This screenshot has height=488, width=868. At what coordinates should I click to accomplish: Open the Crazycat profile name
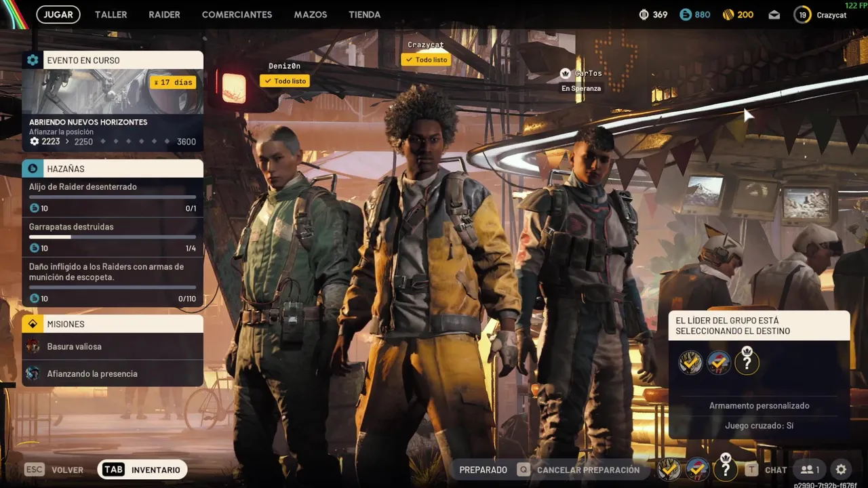831,15
